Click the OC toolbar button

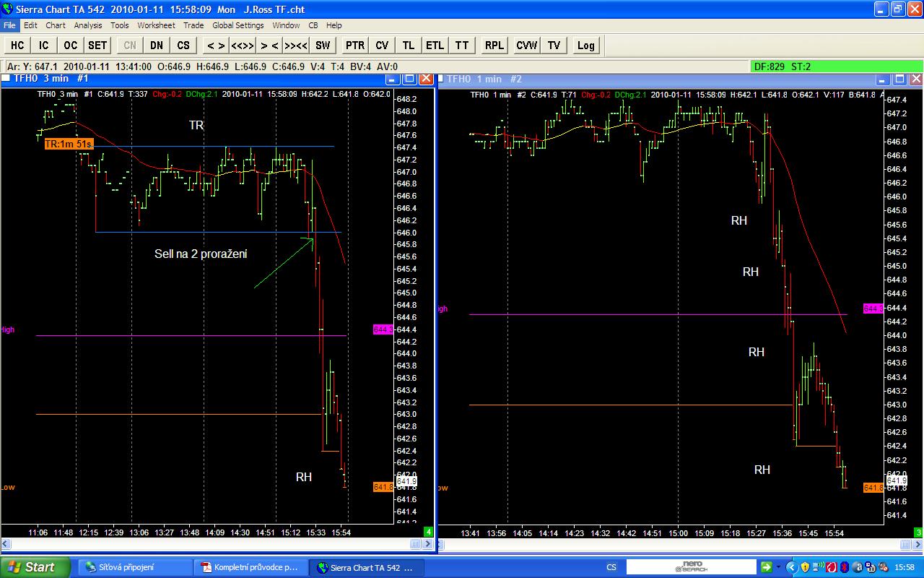pos(71,46)
